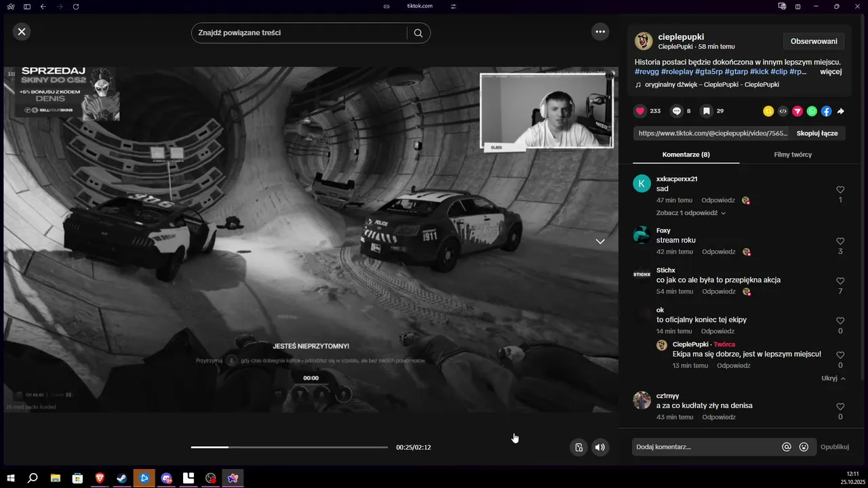868x488 pixels.
Task: Expand "Zobacz 1 odpowiedź" replies
Action: 690,213
